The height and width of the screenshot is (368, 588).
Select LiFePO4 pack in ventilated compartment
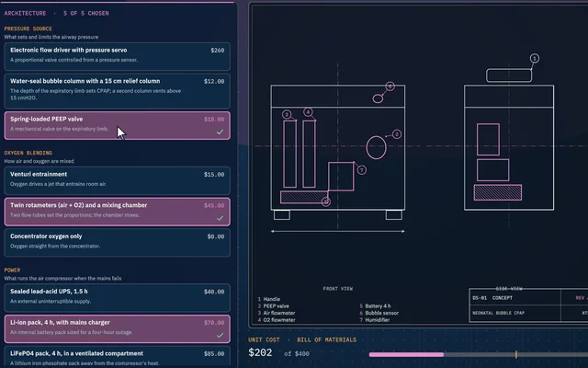(x=117, y=357)
